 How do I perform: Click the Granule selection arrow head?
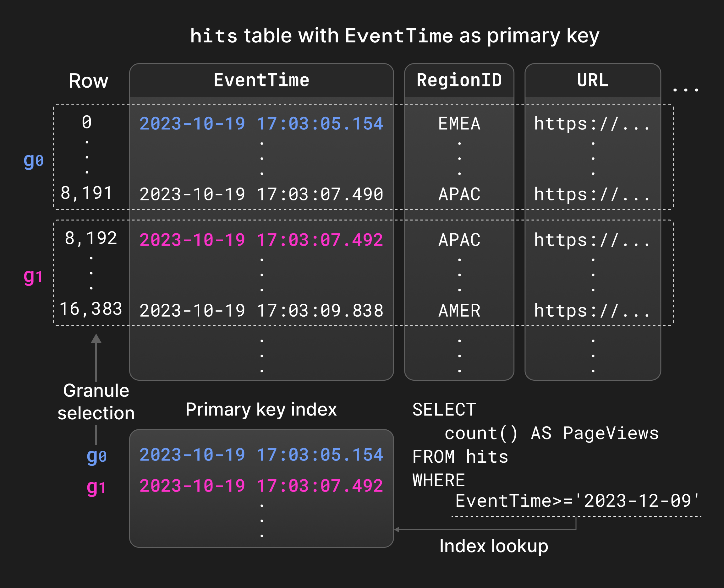[x=96, y=339]
